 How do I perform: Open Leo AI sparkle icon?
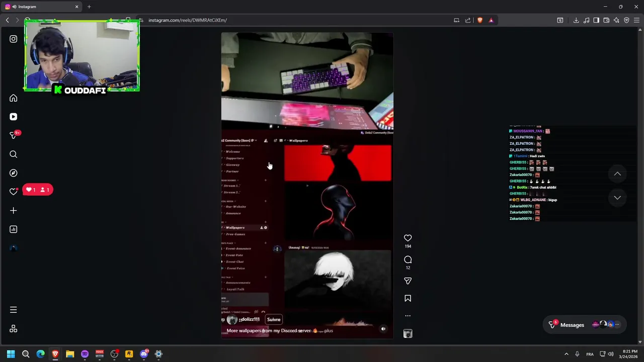[x=616, y=20]
